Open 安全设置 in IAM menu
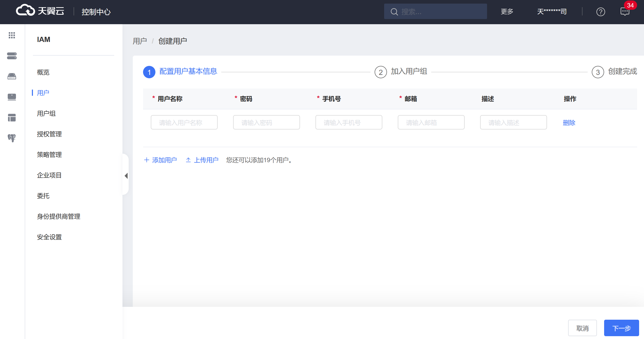The width and height of the screenshot is (644, 339). [49, 237]
